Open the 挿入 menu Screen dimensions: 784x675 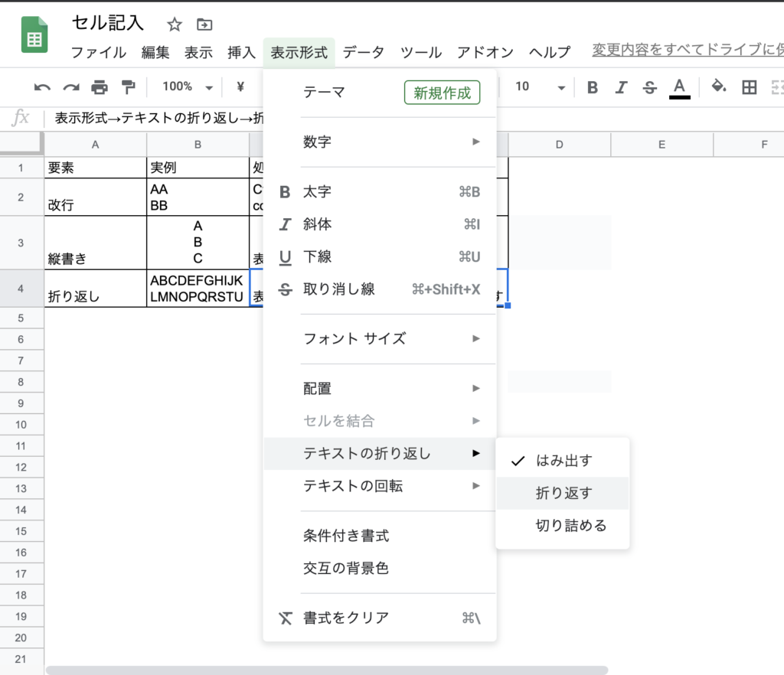tap(241, 52)
